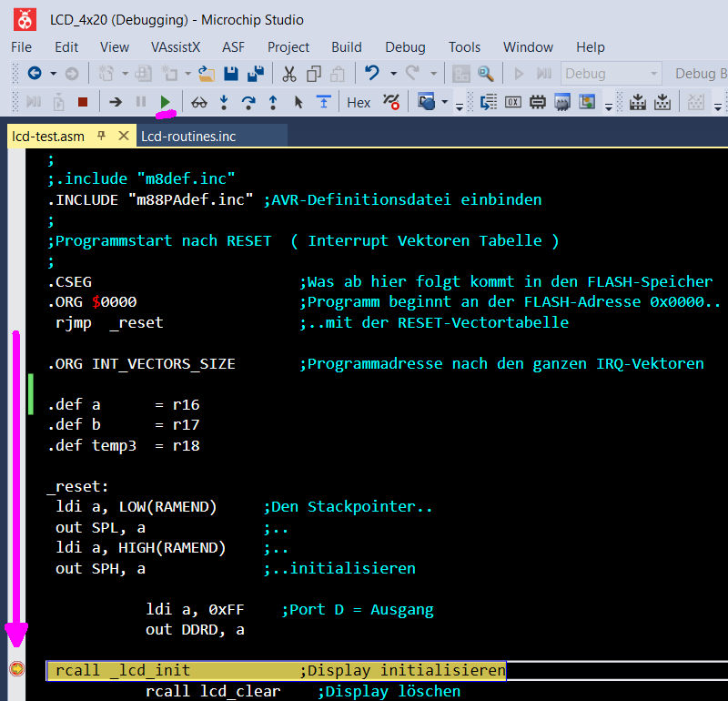The width and height of the screenshot is (728, 701).
Task: Click the Microchip Studio ladybug logo
Action: tap(25, 19)
